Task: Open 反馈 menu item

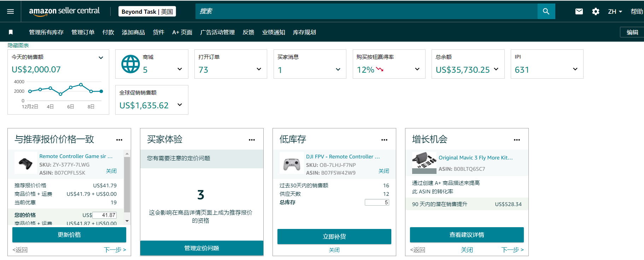Action: tap(248, 32)
